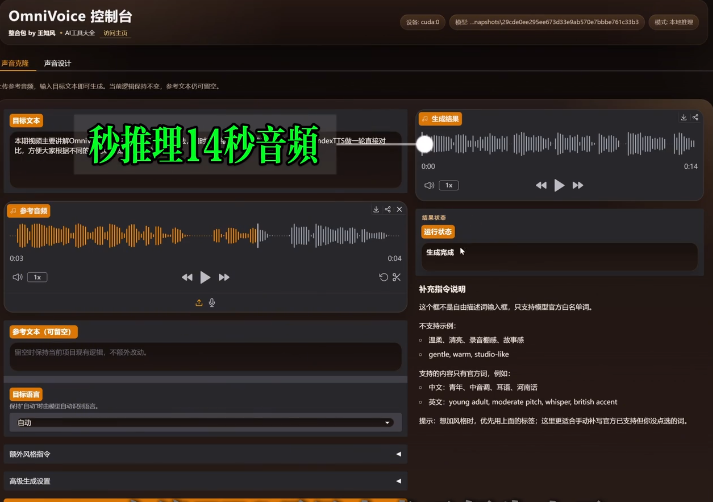
Task: Click the reference audio waveform
Action: point(206,235)
